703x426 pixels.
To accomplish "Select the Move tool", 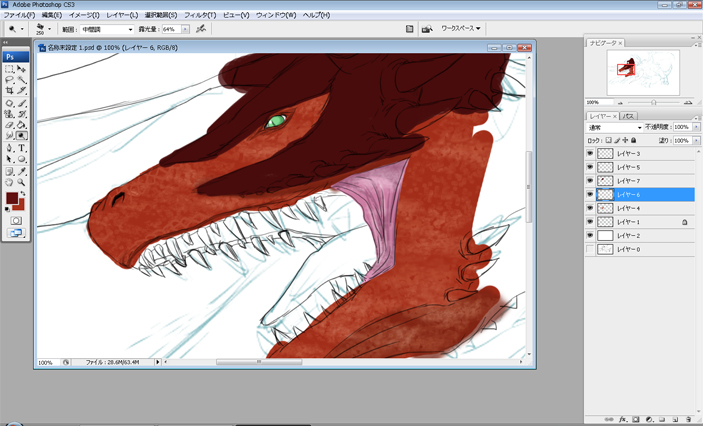I will (x=22, y=69).
